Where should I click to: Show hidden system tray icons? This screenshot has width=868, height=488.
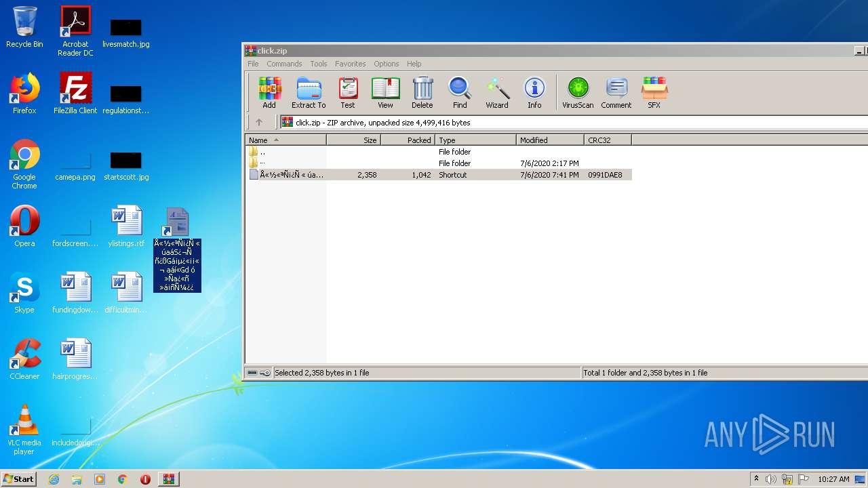tap(756, 479)
